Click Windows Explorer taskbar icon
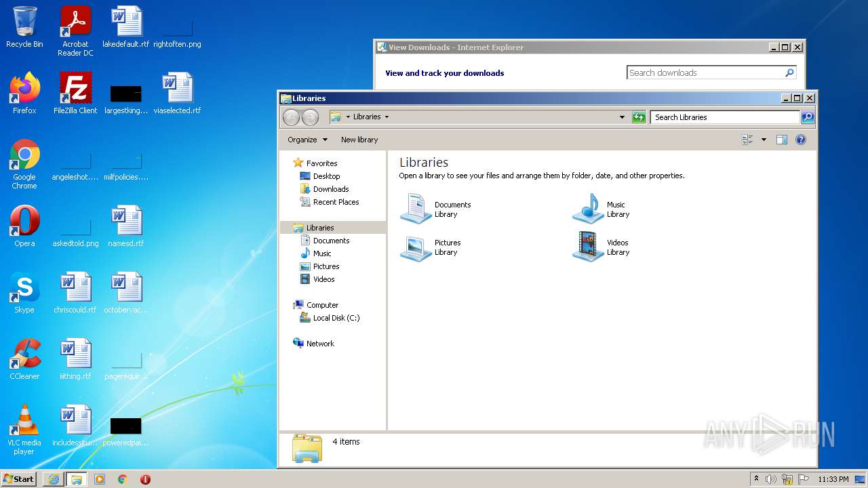The width and height of the screenshot is (868, 488). pos(77,479)
